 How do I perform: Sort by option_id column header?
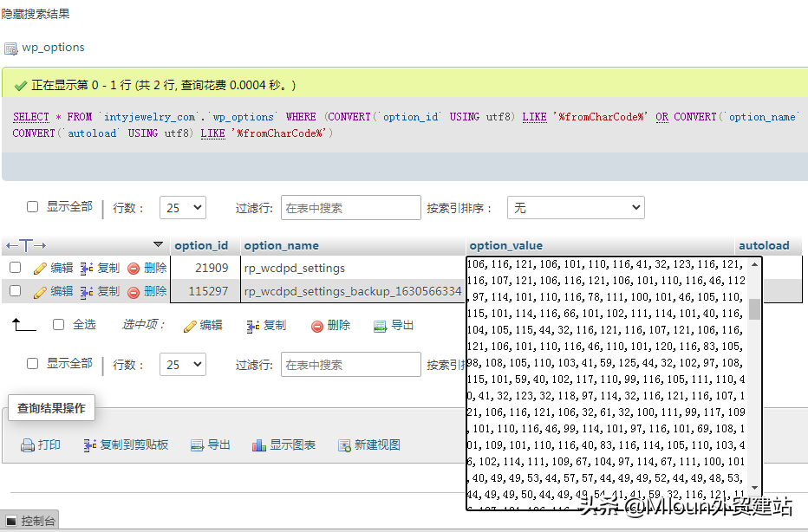201,246
